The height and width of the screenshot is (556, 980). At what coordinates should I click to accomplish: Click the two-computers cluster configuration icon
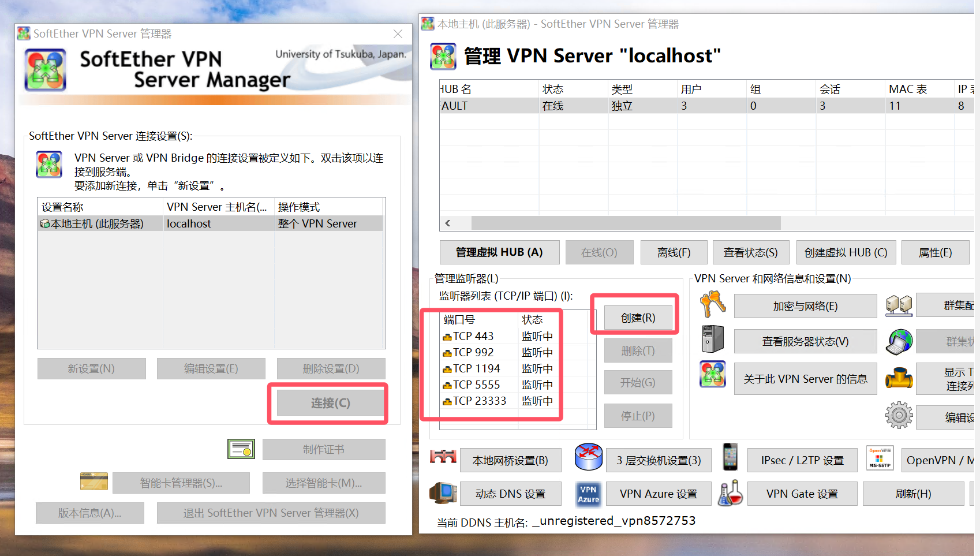[x=899, y=305]
